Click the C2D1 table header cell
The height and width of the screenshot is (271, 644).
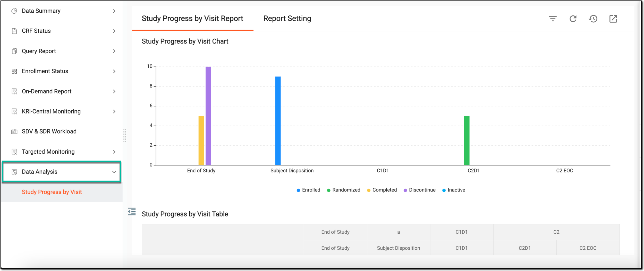pyautogui.click(x=525, y=248)
